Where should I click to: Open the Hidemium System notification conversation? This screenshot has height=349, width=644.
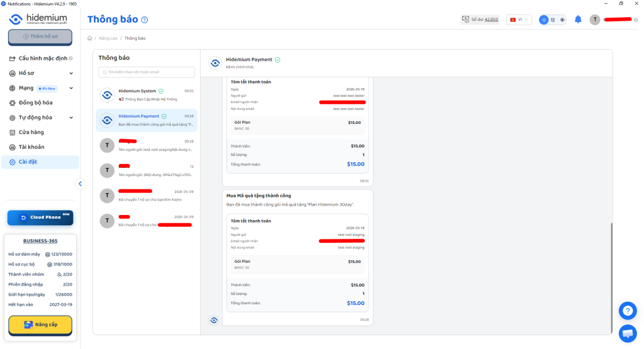point(147,95)
